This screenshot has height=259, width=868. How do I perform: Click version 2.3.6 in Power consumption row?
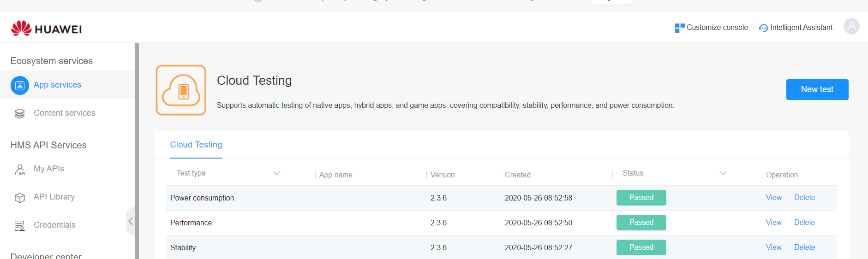438,198
